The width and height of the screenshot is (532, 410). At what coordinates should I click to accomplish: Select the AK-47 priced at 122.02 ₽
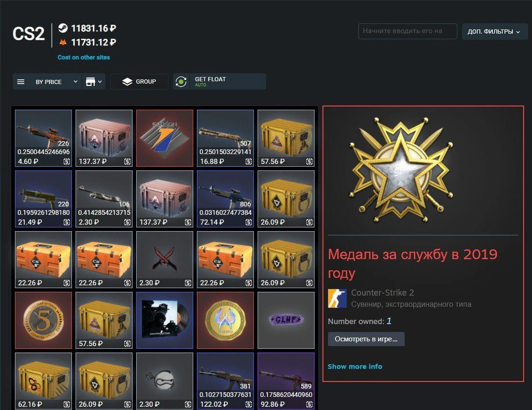coord(225,381)
